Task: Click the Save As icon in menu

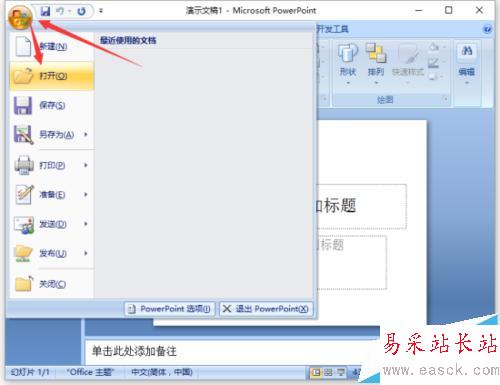Action: coord(23,135)
